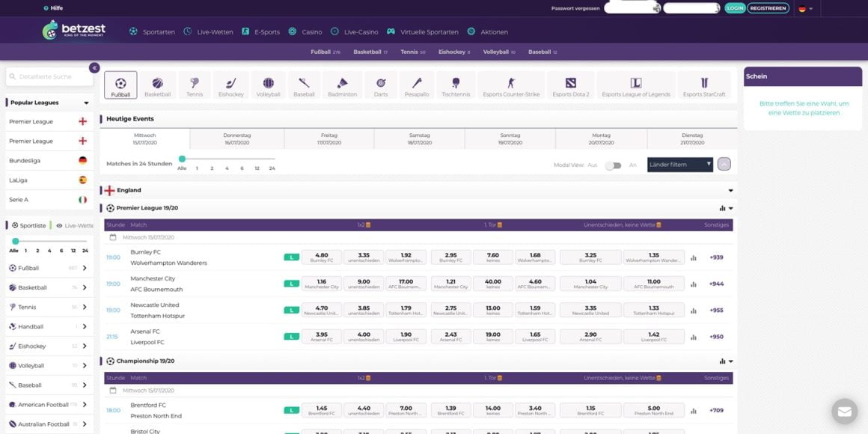Choose the Esports Dota 2 icon tile
The height and width of the screenshot is (434, 868).
click(x=571, y=85)
